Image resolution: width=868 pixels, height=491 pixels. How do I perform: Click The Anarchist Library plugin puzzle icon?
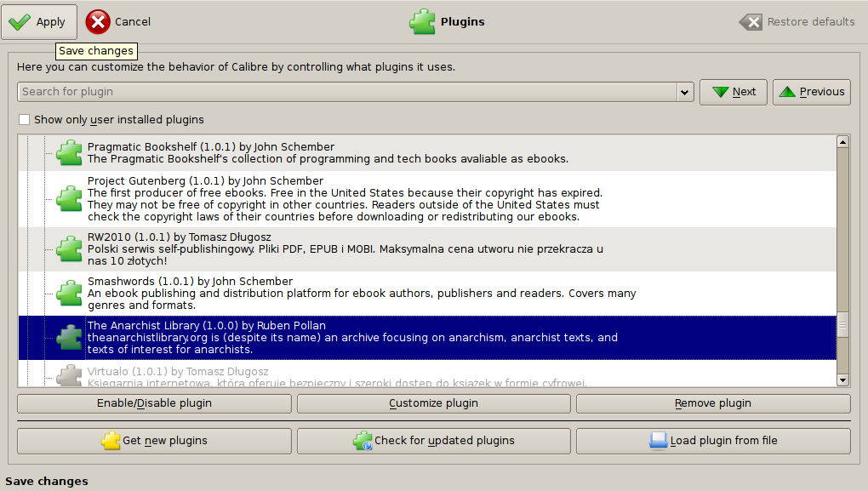[x=69, y=338]
